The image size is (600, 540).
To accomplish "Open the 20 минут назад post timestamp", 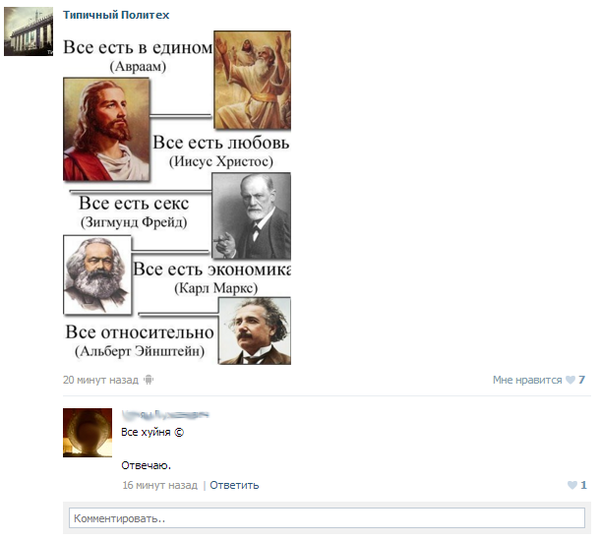I will (101, 380).
